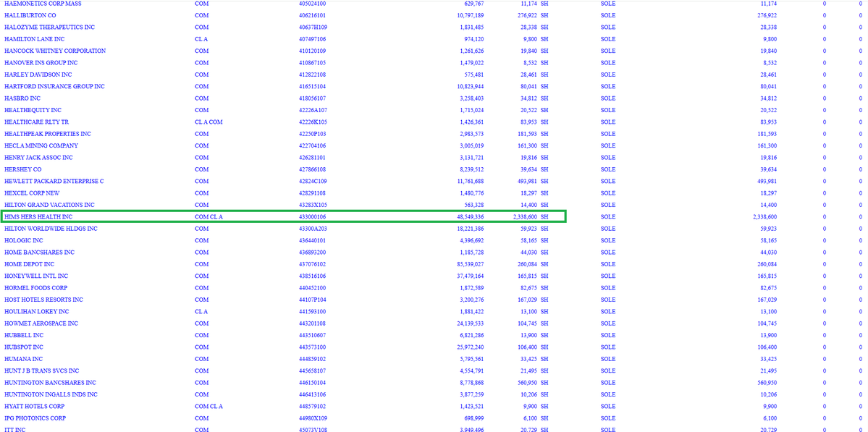Select HERSHEY CO issuer name
Viewport: 868px width, 432px height.
coord(22,170)
